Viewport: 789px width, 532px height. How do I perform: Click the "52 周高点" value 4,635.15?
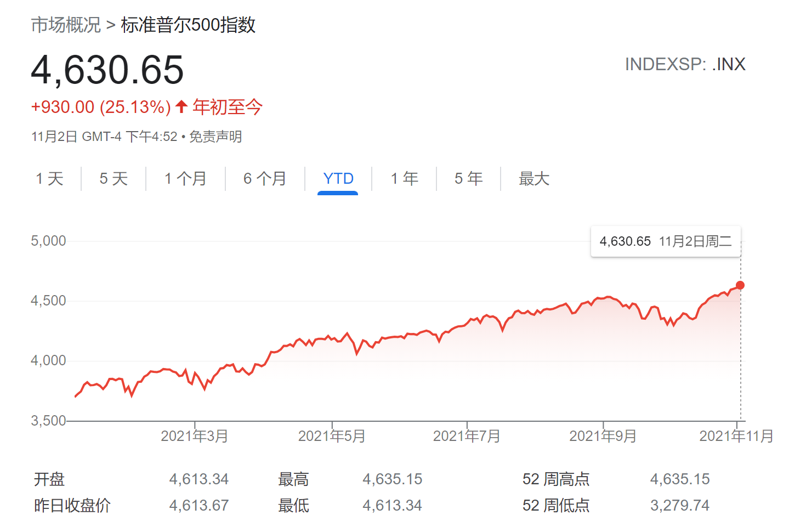679,479
